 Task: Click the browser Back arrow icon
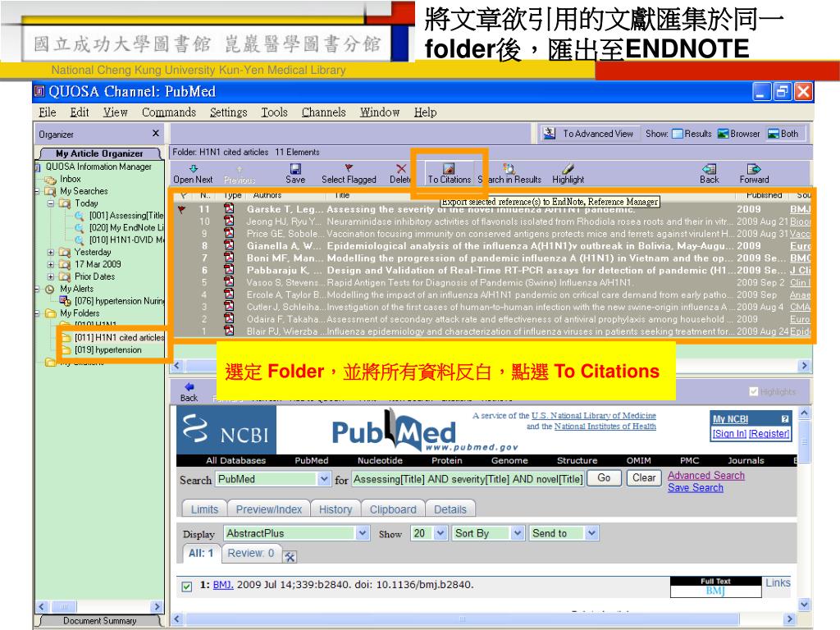pyautogui.click(x=189, y=387)
